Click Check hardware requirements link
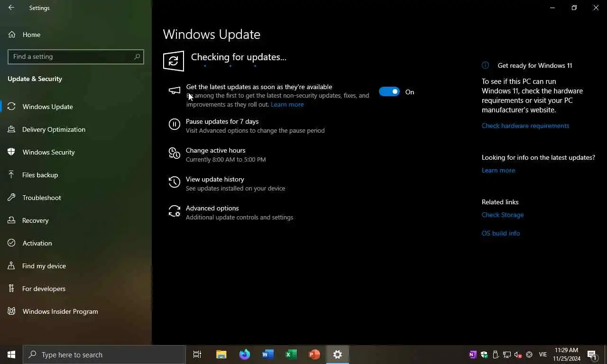607x364 pixels. tap(525, 126)
